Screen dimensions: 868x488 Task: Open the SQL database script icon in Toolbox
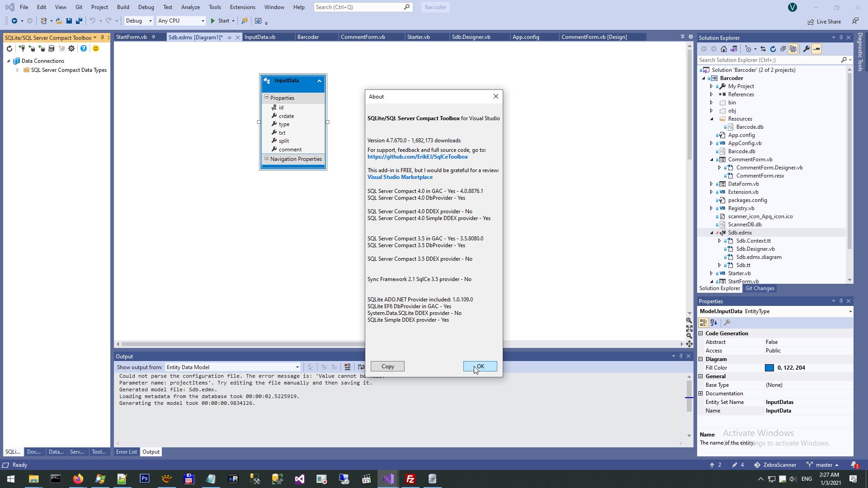point(52,48)
